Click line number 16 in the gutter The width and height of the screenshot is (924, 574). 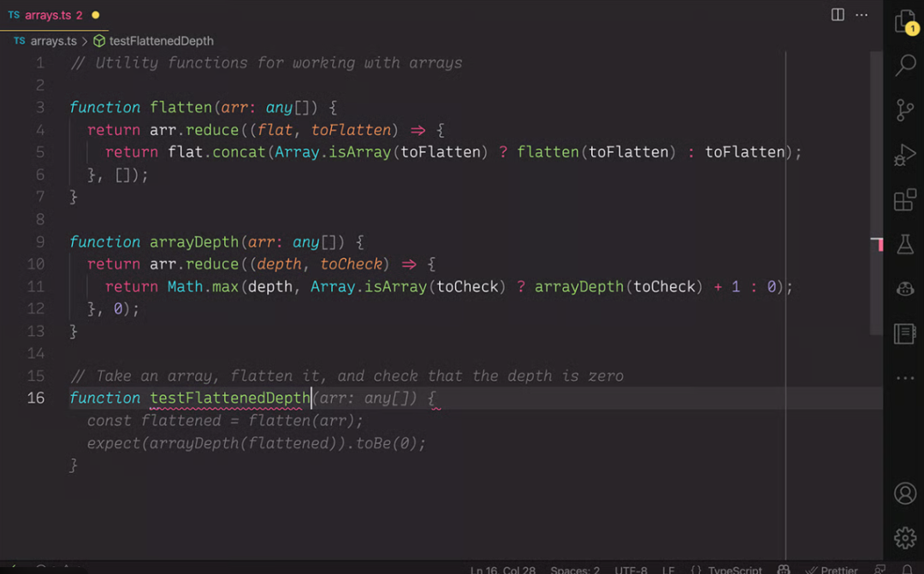35,398
